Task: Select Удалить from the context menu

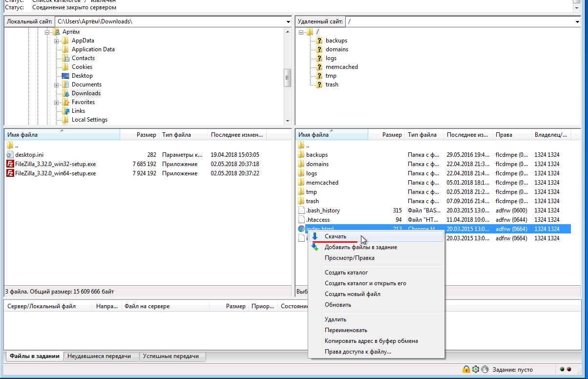Action: tap(336, 319)
